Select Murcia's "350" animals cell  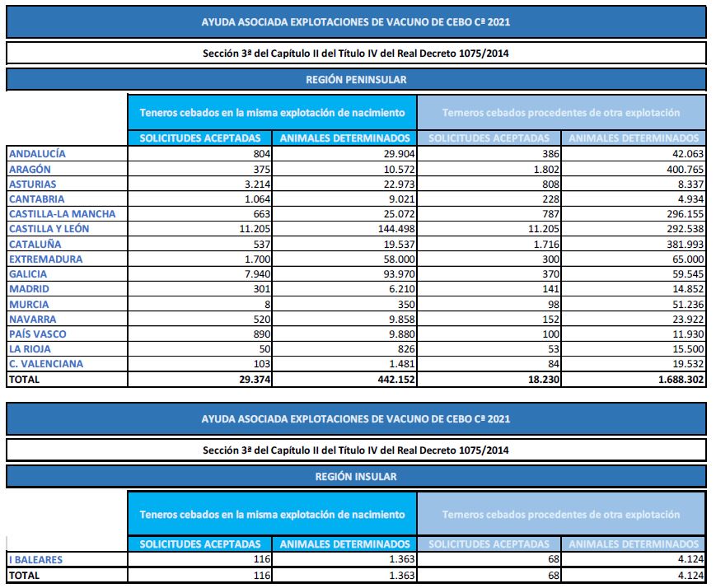point(406,305)
